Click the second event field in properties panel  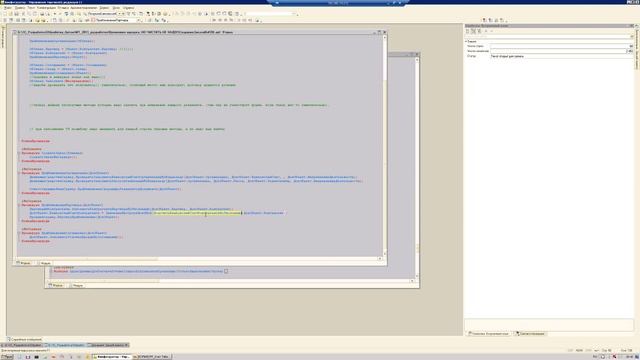tap(558, 51)
